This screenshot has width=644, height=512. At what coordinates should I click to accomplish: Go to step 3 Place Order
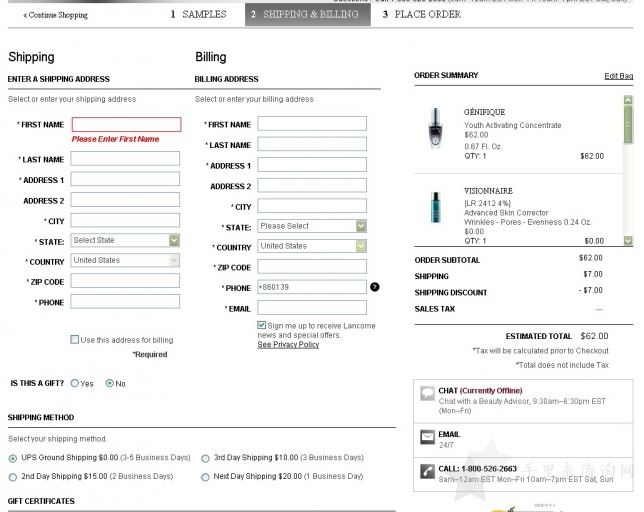(x=422, y=14)
